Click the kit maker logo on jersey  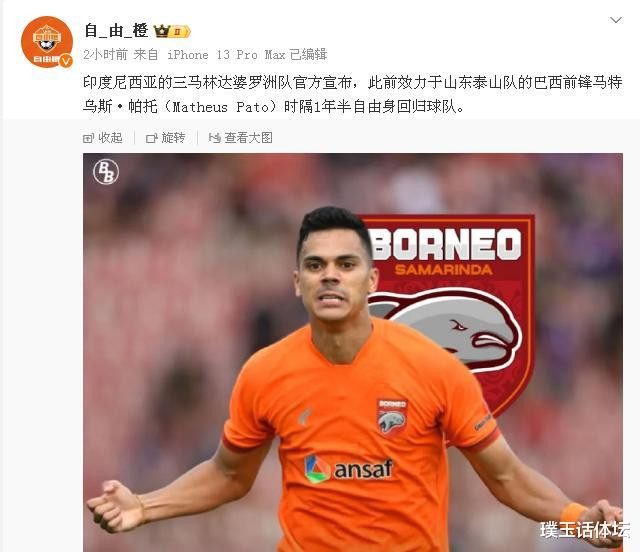pos(304,417)
